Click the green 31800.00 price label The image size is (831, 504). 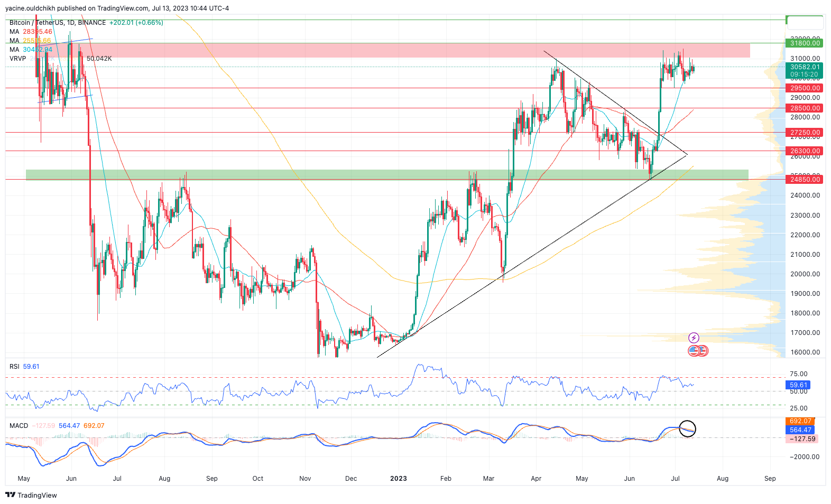805,43
